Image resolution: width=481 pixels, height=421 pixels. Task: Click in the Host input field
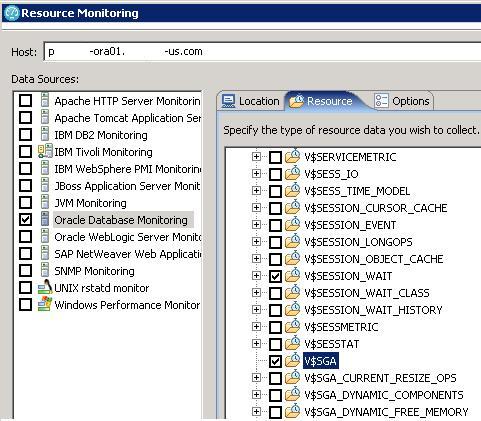[x=262, y=52]
